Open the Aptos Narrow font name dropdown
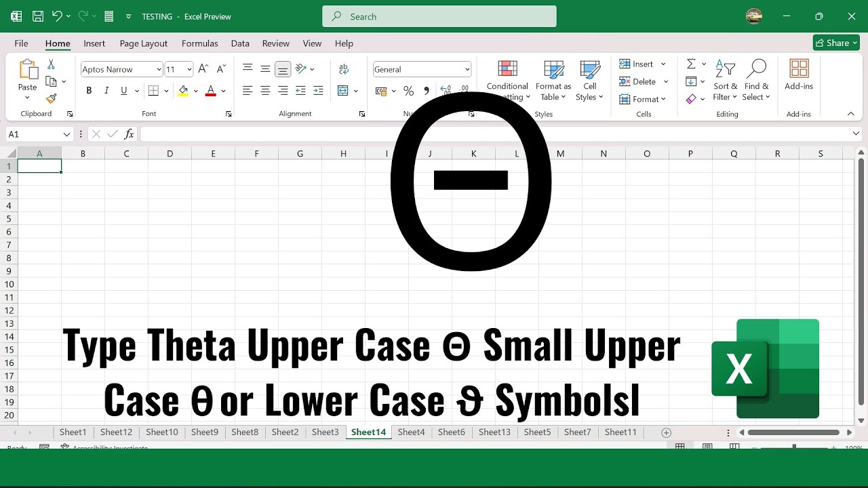Image resolution: width=868 pixels, height=488 pixels. pos(159,69)
